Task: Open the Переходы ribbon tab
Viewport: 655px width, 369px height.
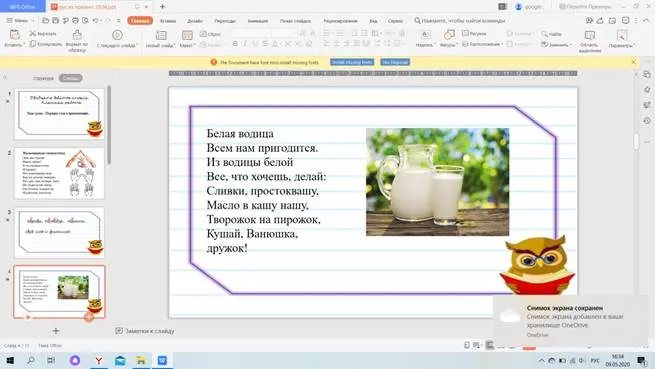Action: click(225, 20)
